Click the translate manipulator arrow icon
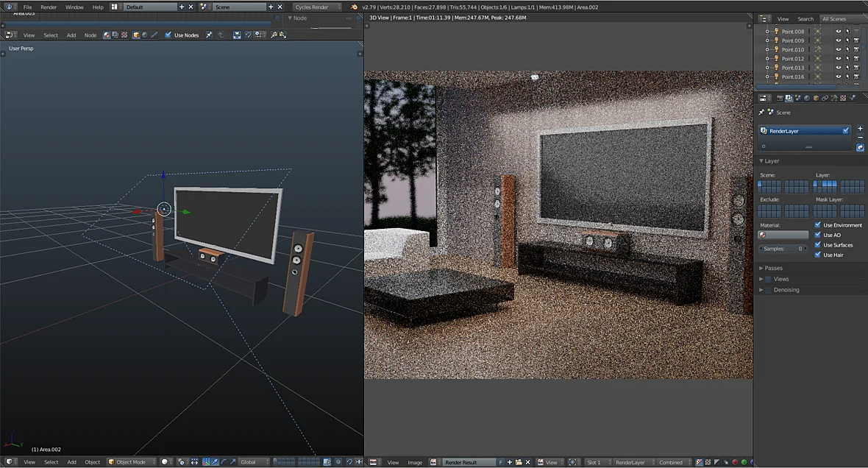 point(216,461)
